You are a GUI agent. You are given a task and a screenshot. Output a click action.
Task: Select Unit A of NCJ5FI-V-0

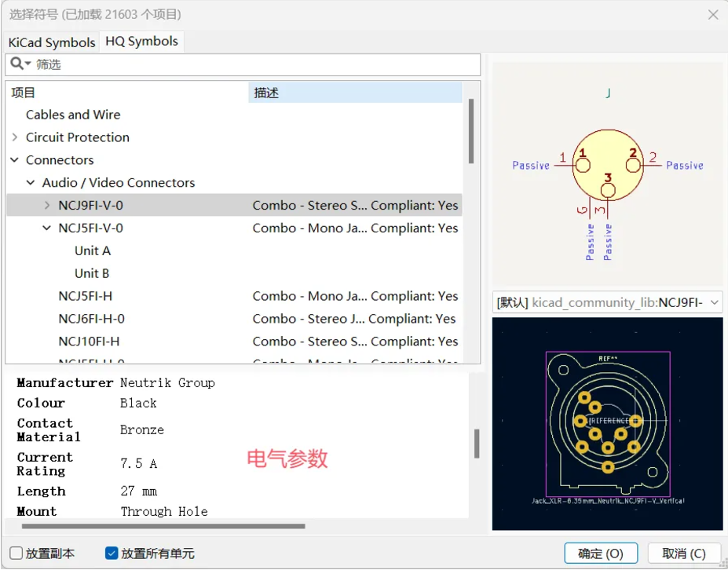tap(93, 251)
